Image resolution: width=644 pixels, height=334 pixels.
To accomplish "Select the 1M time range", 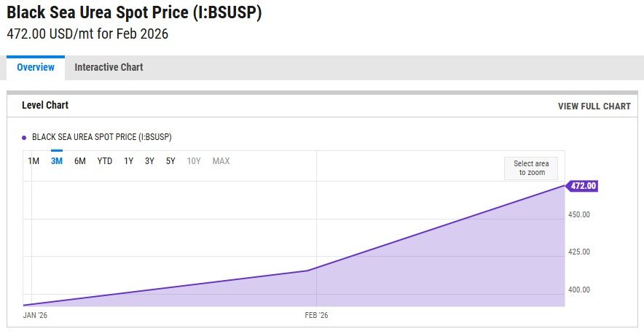I will pos(34,161).
